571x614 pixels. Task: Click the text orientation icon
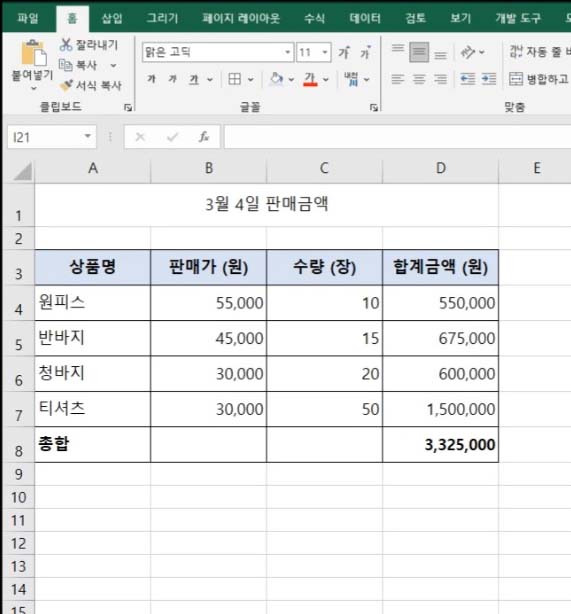click(468, 52)
